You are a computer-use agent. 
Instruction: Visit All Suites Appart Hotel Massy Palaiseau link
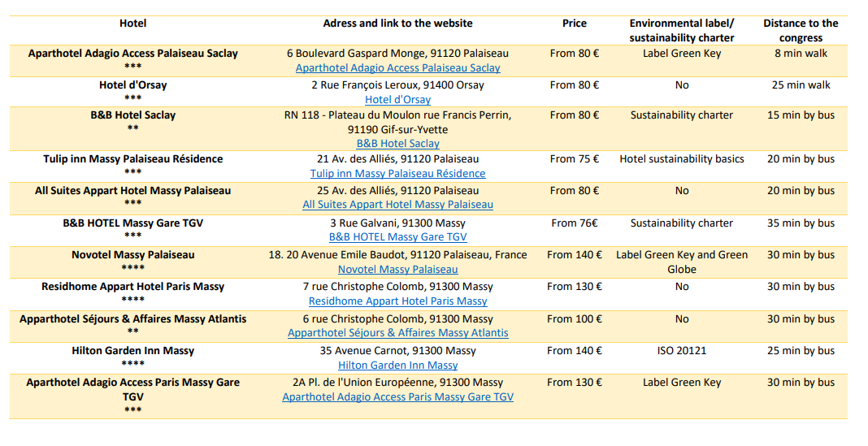coord(397,205)
